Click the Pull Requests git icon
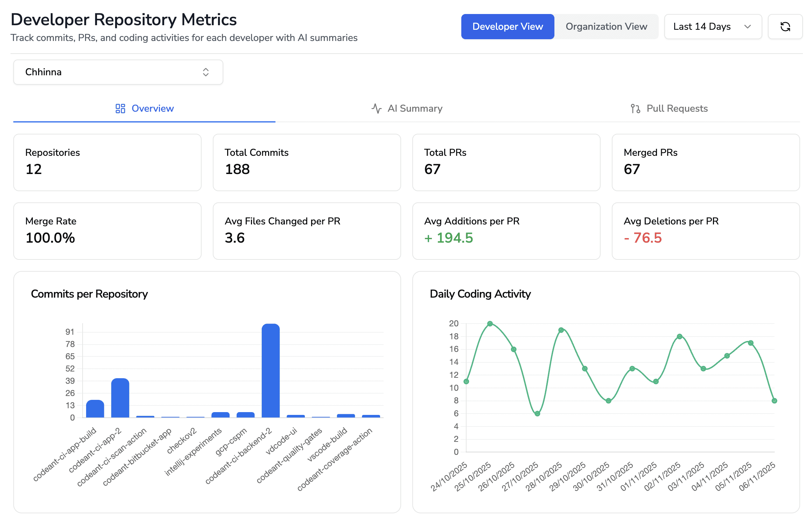 pos(635,109)
